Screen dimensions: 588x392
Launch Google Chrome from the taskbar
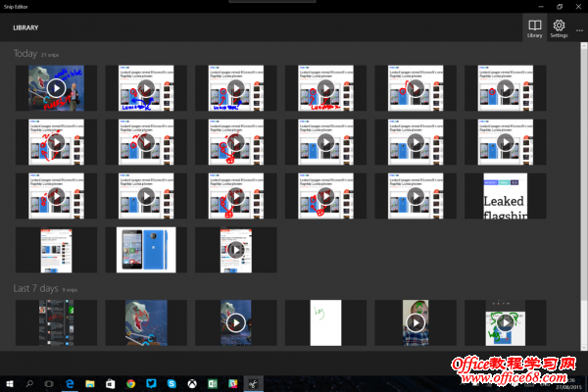[x=131, y=383]
